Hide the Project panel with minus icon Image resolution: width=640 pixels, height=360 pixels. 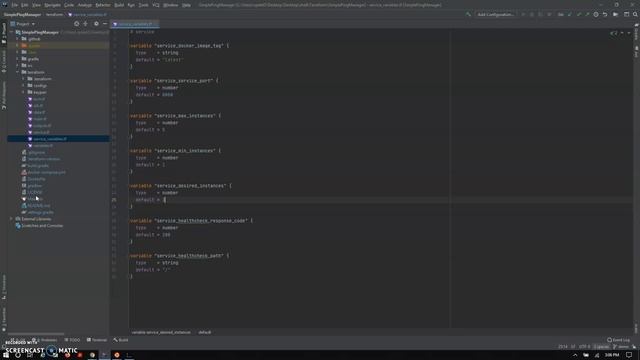pos(105,24)
